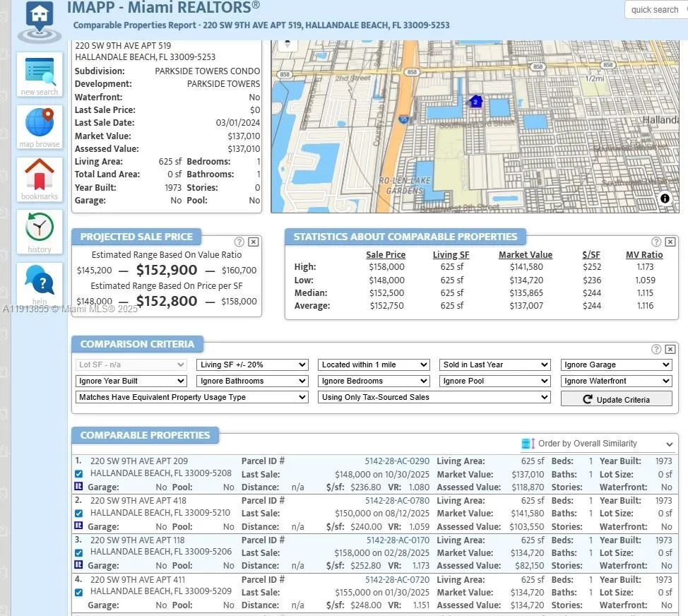Open the map browse sidebar icon

click(x=40, y=126)
